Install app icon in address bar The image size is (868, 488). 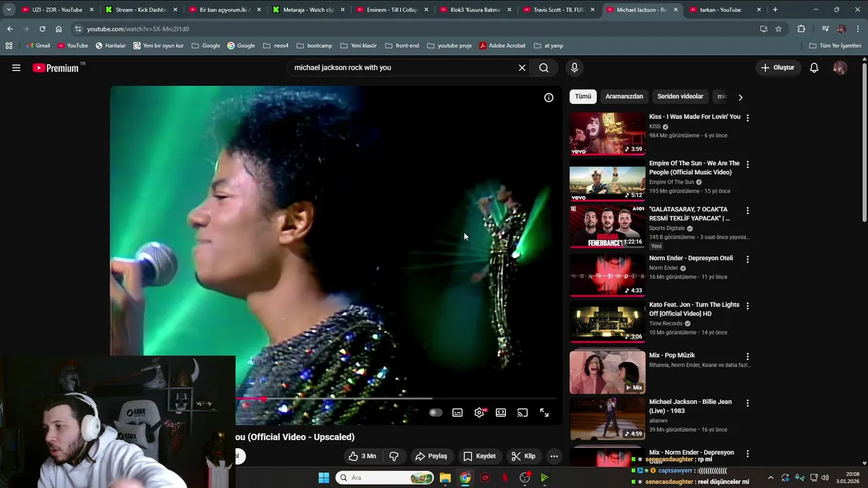(x=764, y=29)
